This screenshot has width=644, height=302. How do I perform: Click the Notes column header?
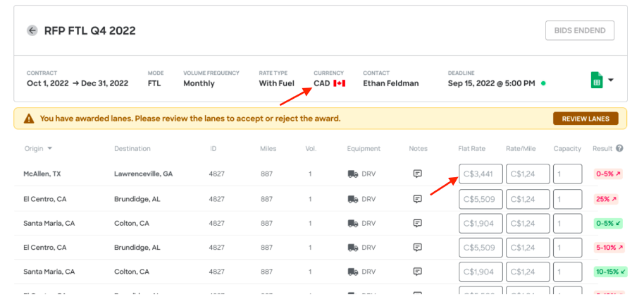pos(418,149)
